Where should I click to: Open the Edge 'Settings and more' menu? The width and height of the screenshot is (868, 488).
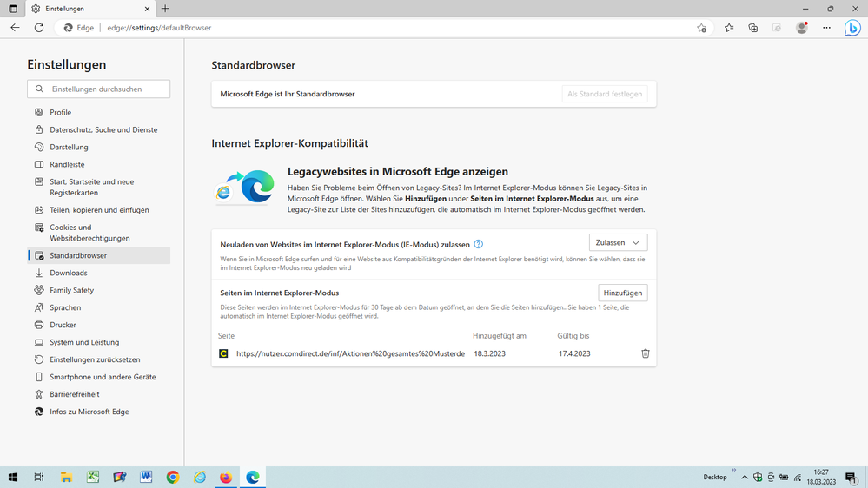click(x=826, y=28)
